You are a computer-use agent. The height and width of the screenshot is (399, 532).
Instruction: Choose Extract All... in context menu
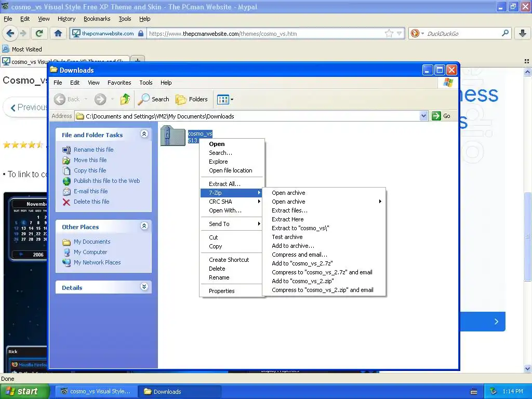[x=231, y=184]
